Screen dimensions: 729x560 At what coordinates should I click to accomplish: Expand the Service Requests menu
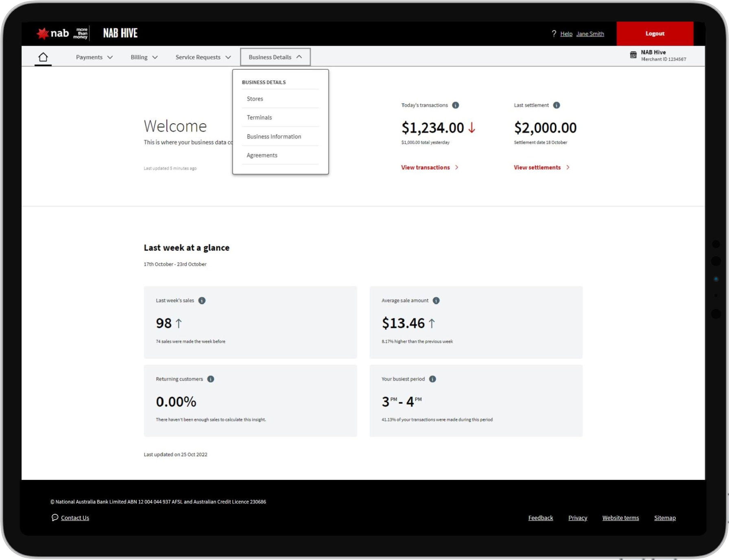tap(203, 57)
